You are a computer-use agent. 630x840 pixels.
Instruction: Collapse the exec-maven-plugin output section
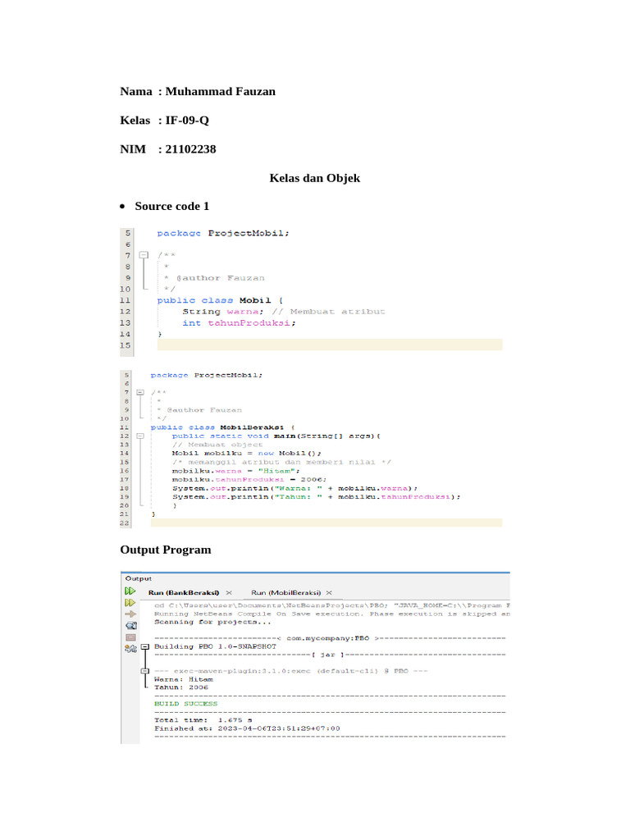145,670
